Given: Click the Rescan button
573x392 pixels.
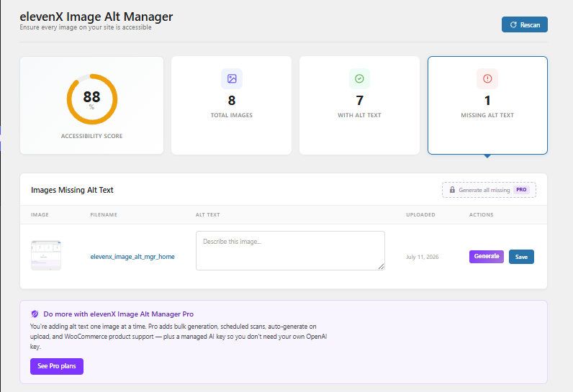Looking at the screenshot, I should coord(524,25).
